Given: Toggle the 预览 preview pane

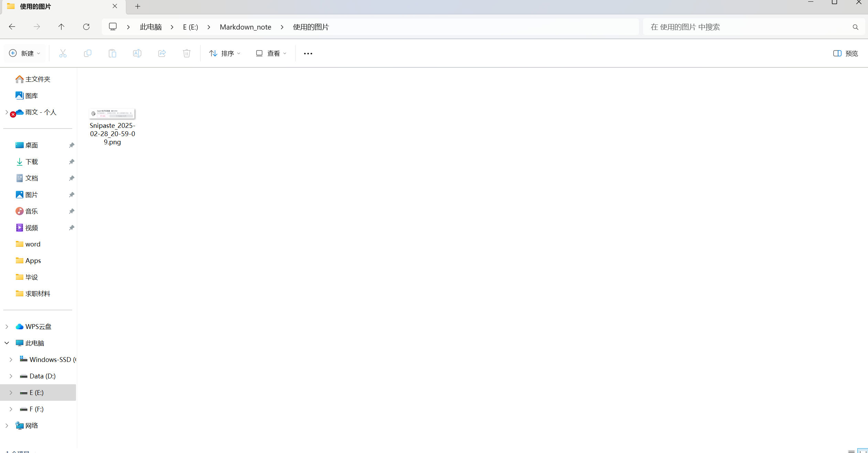Looking at the screenshot, I should click(x=845, y=53).
